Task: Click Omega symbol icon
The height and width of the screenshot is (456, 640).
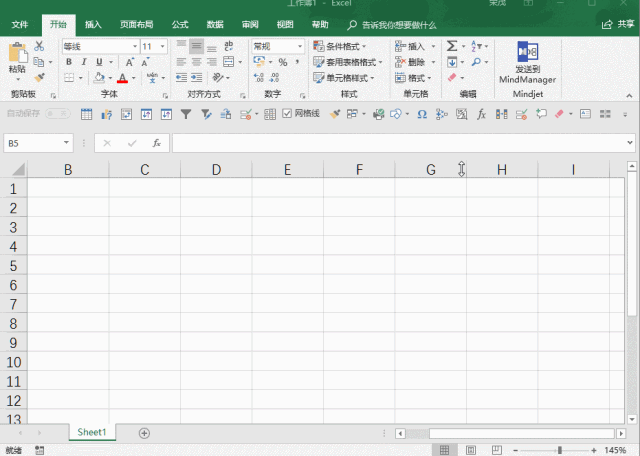Action: 422,114
